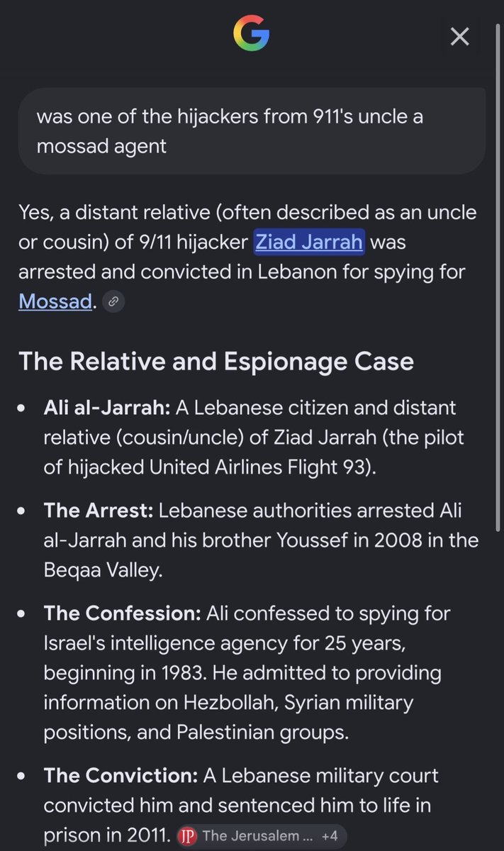
Task: Close the AI answer panel
Action: click(x=460, y=36)
